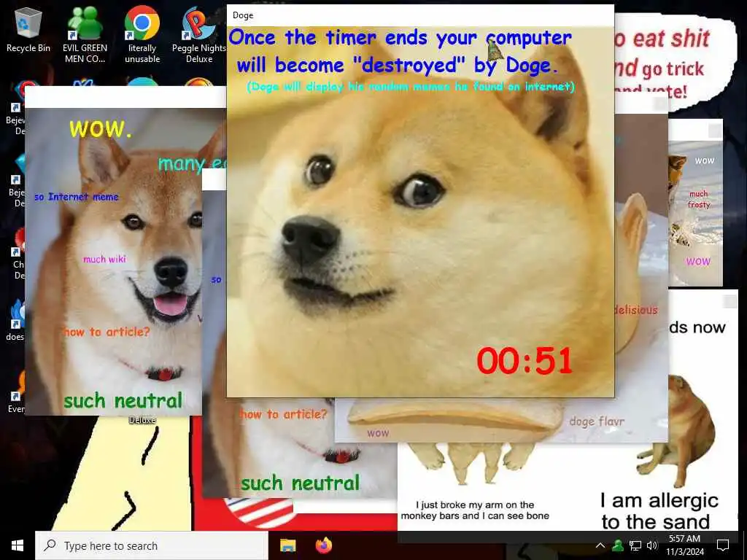Click the 'much wiki' text
The width and height of the screenshot is (747, 560).
104,259
